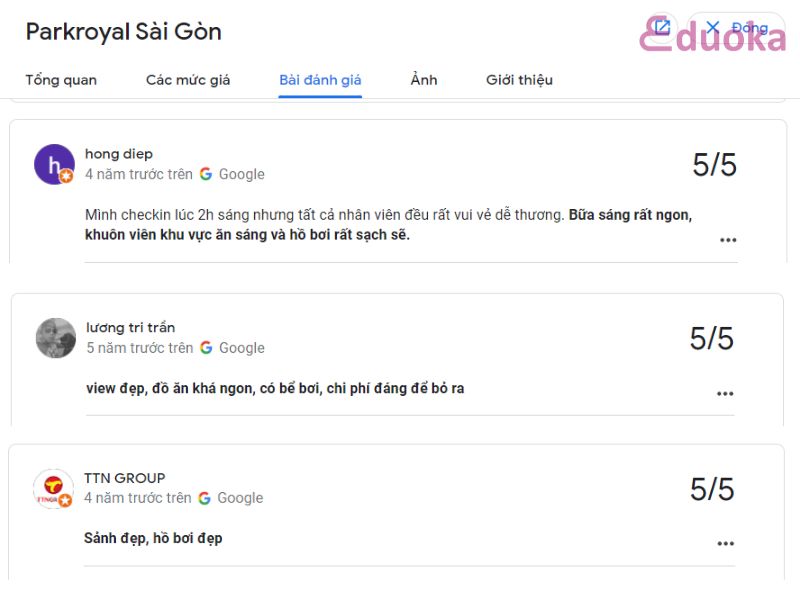Show more options for TTN GROUP review
Image resolution: width=800 pixels, height=600 pixels.
(x=726, y=543)
